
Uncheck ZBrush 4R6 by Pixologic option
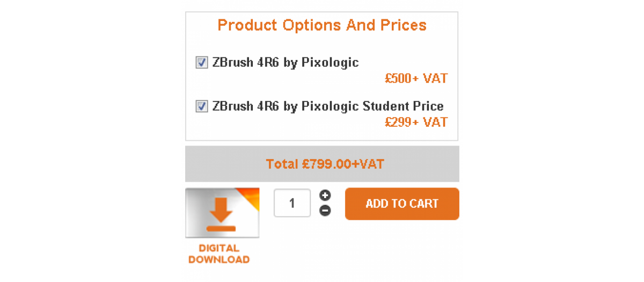(x=202, y=63)
